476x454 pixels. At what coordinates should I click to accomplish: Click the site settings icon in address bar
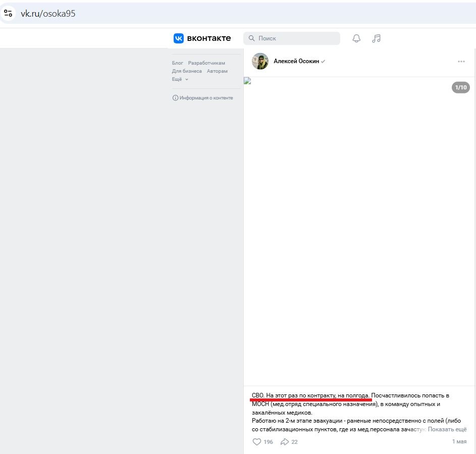coord(8,13)
